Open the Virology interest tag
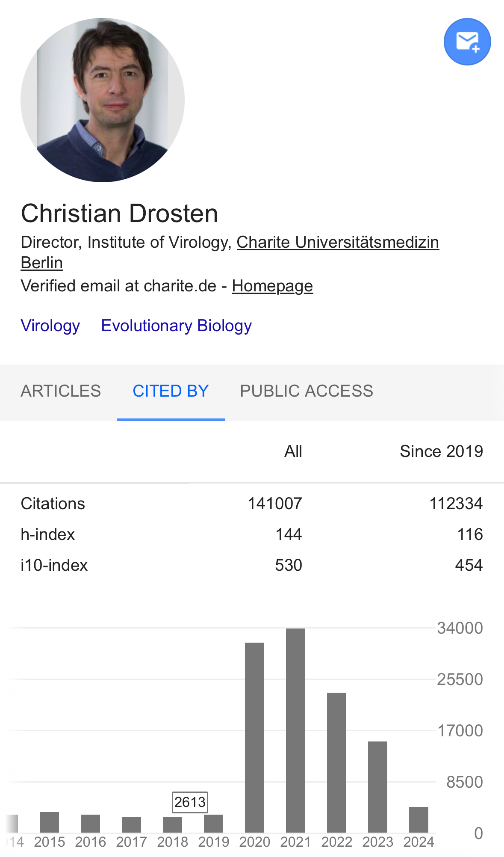Screen dimensions: 504x857 point(50,326)
